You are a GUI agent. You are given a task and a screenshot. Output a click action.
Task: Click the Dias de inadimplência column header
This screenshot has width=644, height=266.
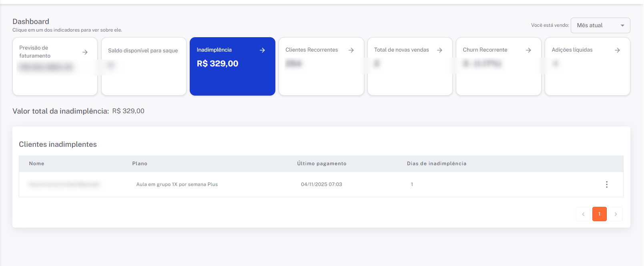pyautogui.click(x=436, y=164)
